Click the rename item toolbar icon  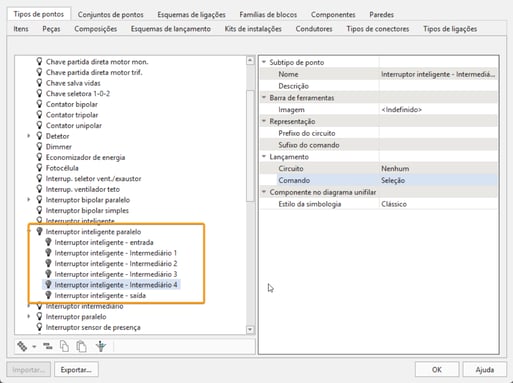click(x=48, y=346)
